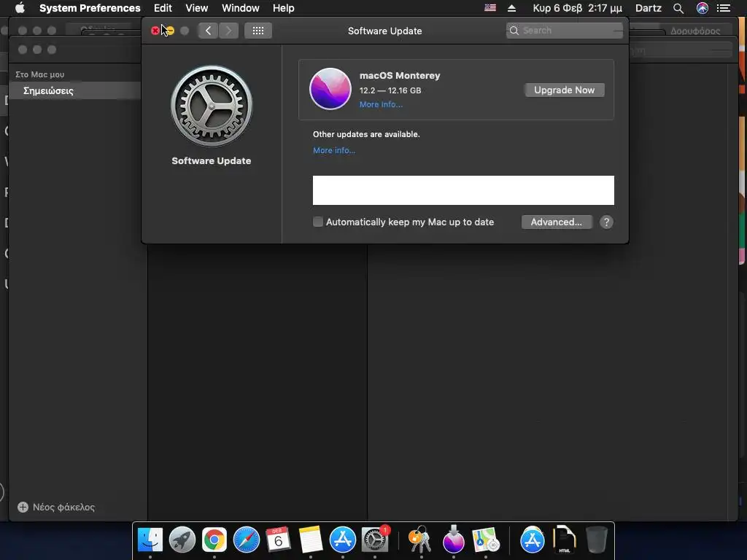This screenshot has height=560, width=747.
Task: Enable Automatically keep my Mac up to date
Action: click(318, 222)
